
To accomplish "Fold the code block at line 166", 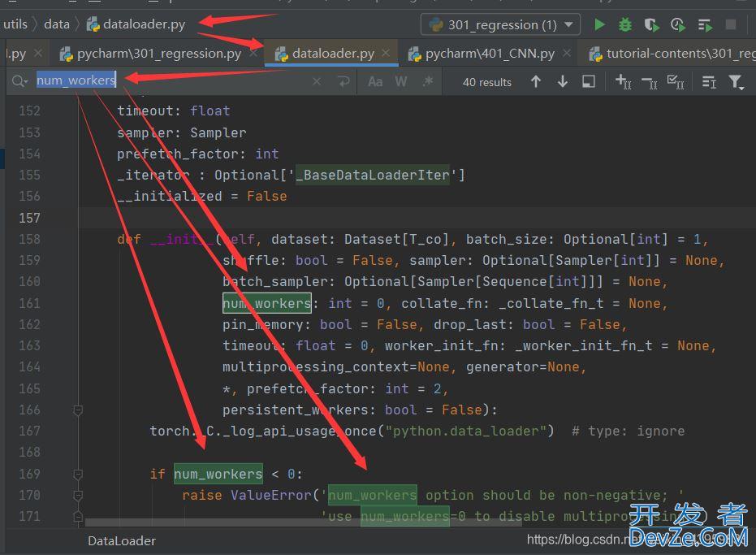I will 78,410.
